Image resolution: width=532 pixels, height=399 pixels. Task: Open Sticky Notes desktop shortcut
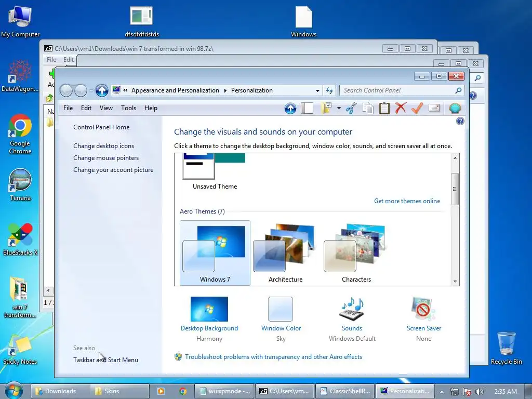click(20, 350)
